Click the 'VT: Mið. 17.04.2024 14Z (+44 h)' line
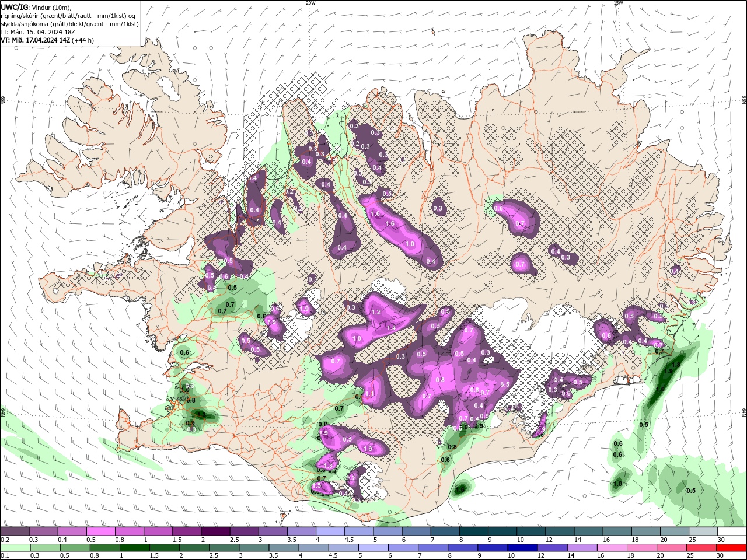 (47, 40)
